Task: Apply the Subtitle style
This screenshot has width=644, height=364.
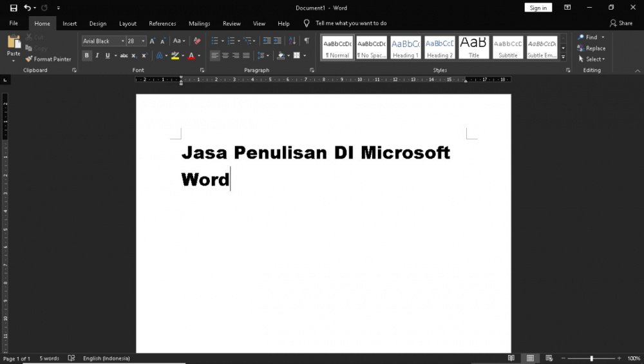Action: point(508,47)
